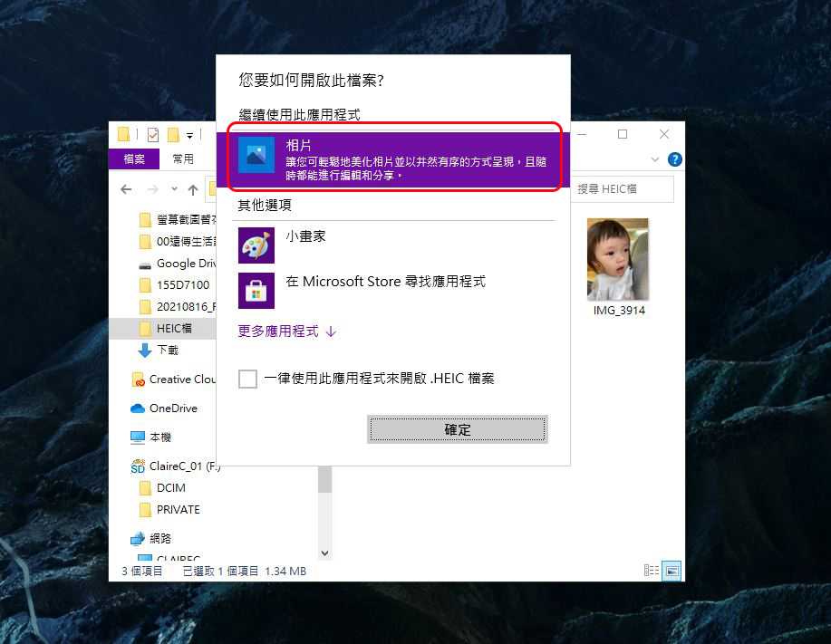The height and width of the screenshot is (644, 831).
Task: Open the 檔案 (File) ribbon tab
Action: pyautogui.click(x=134, y=159)
